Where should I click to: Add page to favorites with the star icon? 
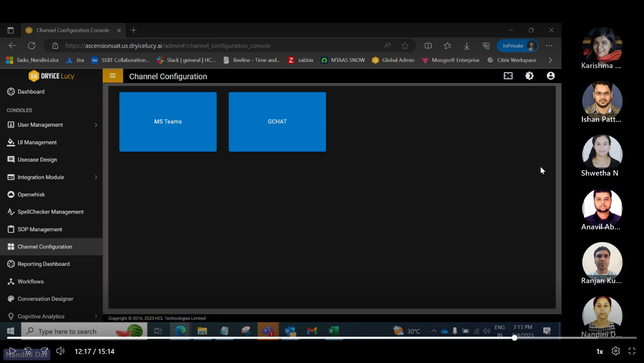pyautogui.click(x=405, y=45)
